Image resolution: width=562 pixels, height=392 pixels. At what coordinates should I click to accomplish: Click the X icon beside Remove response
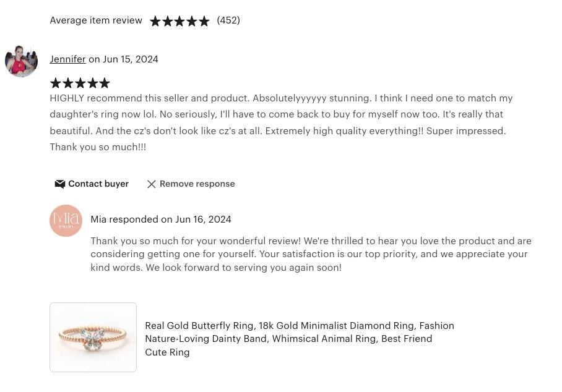152,184
